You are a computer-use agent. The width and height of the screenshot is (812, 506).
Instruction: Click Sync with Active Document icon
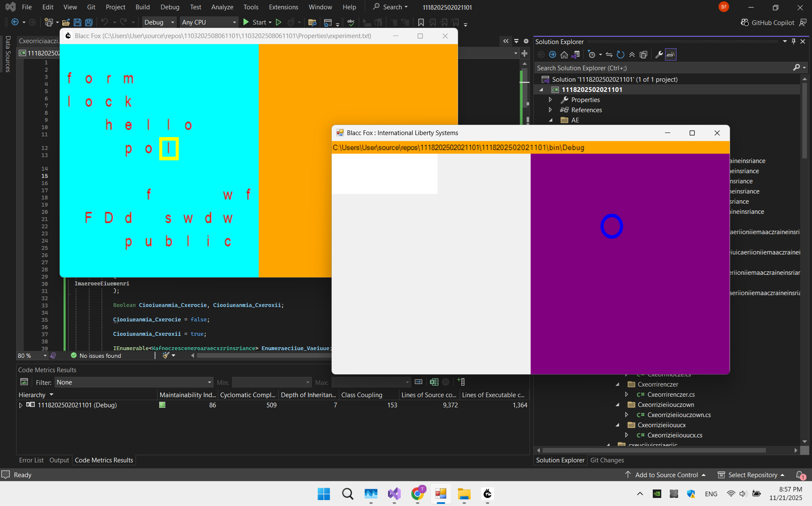coord(609,54)
